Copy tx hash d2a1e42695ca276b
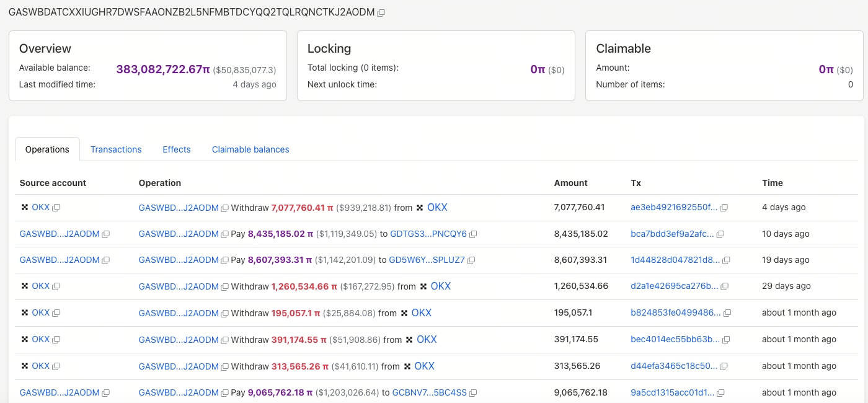868x403 pixels. (x=724, y=286)
